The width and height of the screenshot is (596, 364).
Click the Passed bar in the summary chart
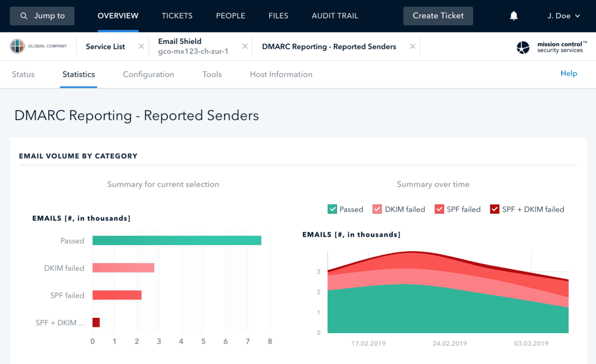tap(176, 240)
